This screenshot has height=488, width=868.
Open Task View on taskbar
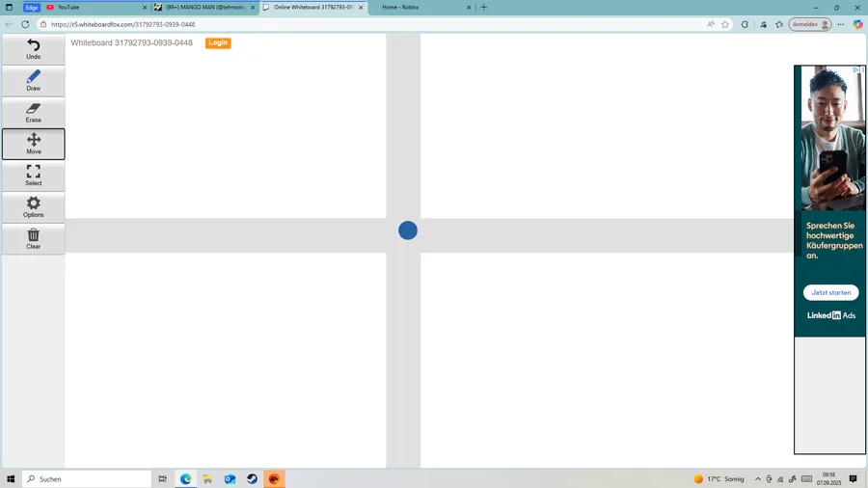click(x=162, y=478)
